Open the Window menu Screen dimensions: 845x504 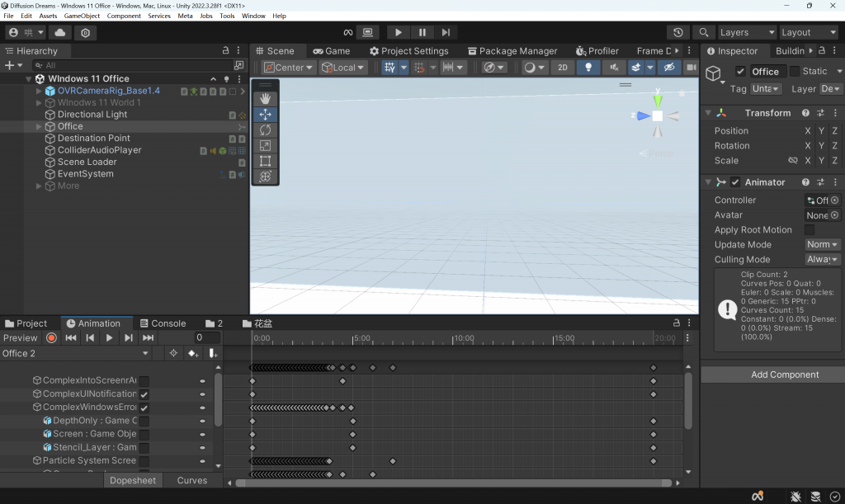[253, 16]
